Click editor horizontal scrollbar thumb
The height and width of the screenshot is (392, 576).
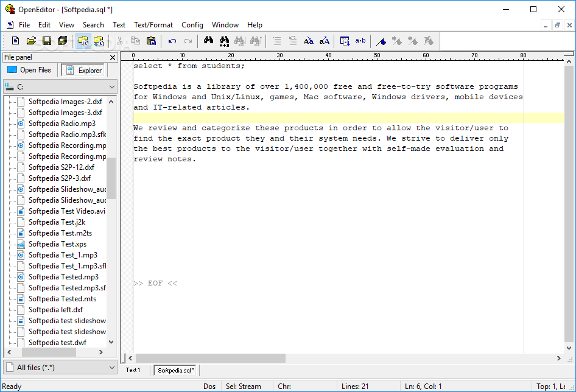[211, 358]
